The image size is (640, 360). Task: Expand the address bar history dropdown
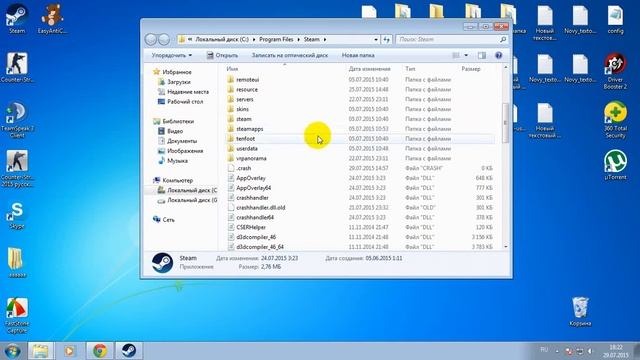376,40
